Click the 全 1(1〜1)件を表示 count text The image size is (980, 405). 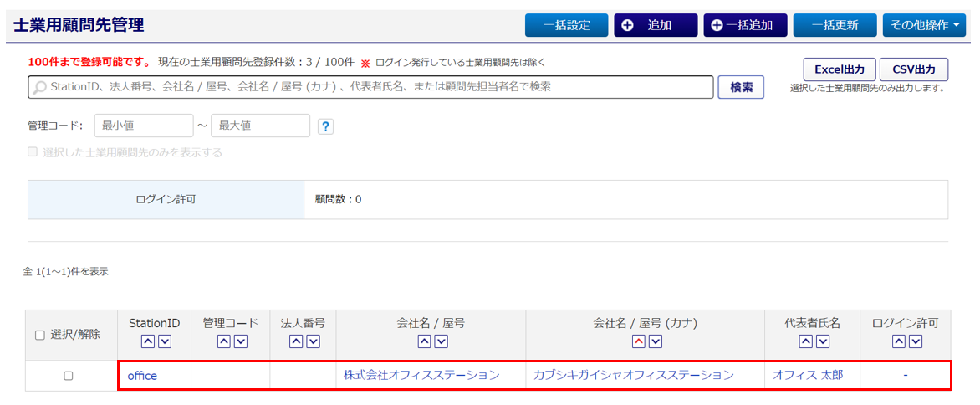[65, 272]
